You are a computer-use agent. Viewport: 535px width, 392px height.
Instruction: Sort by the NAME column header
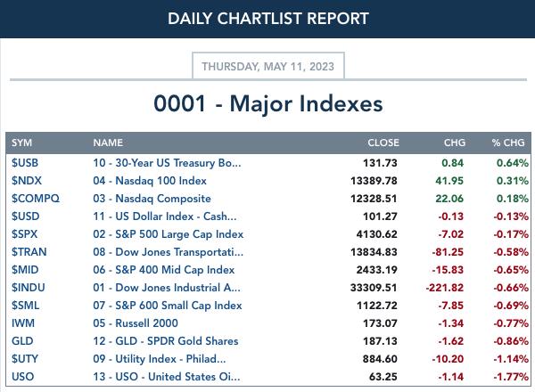(108, 143)
